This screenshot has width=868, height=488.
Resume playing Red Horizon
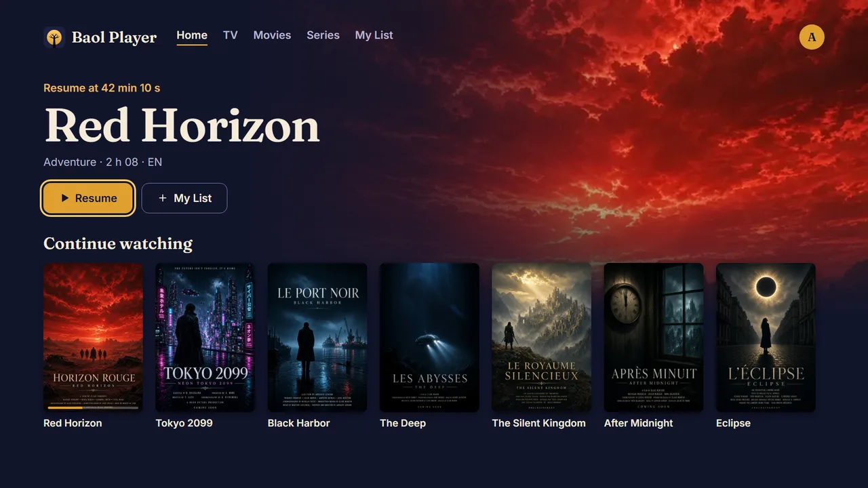pyautogui.click(x=88, y=198)
